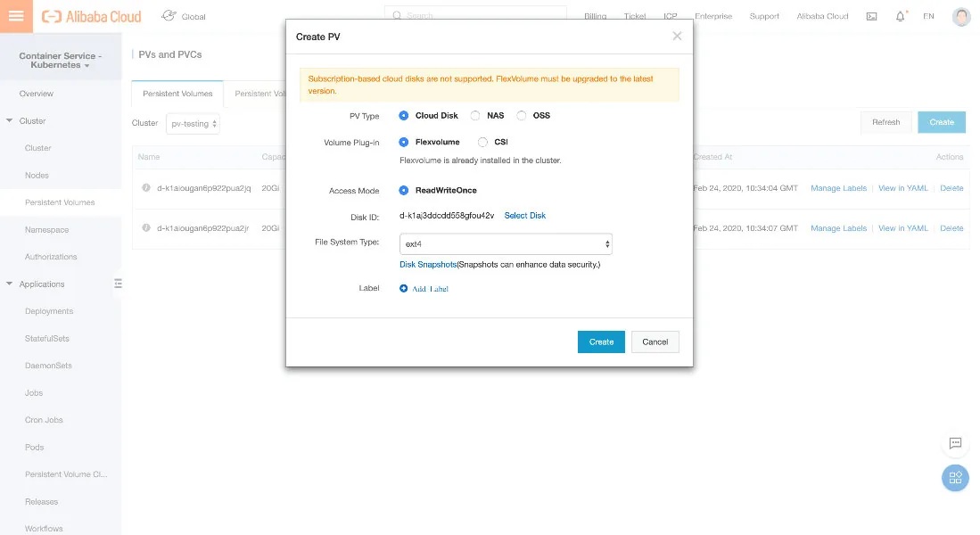This screenshot has height=535, width=980.
Task: Click the top search field
Action: [475, 16]
